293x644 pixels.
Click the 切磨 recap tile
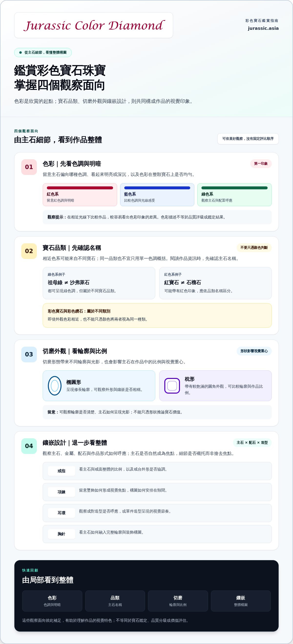[x=178, y=601]
